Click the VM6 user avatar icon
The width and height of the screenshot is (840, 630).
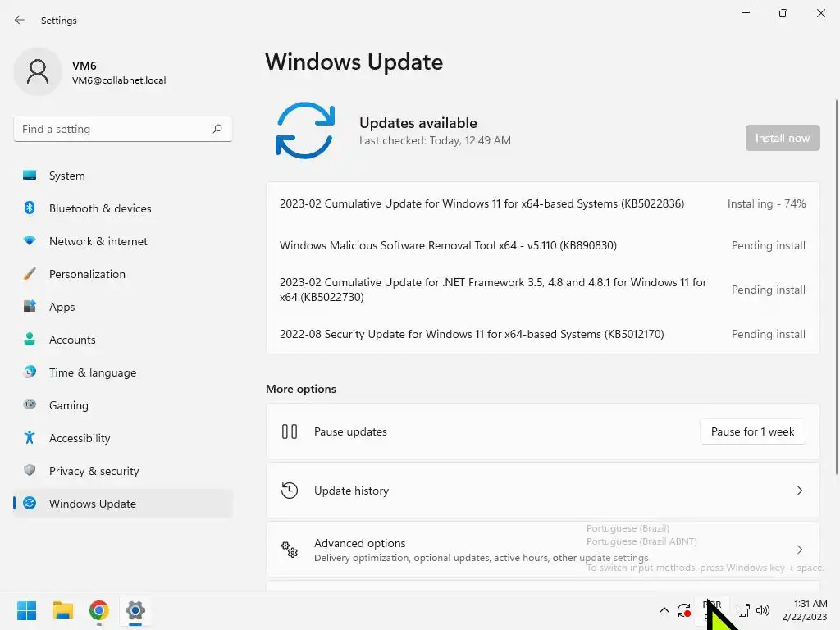click(38, 72)
